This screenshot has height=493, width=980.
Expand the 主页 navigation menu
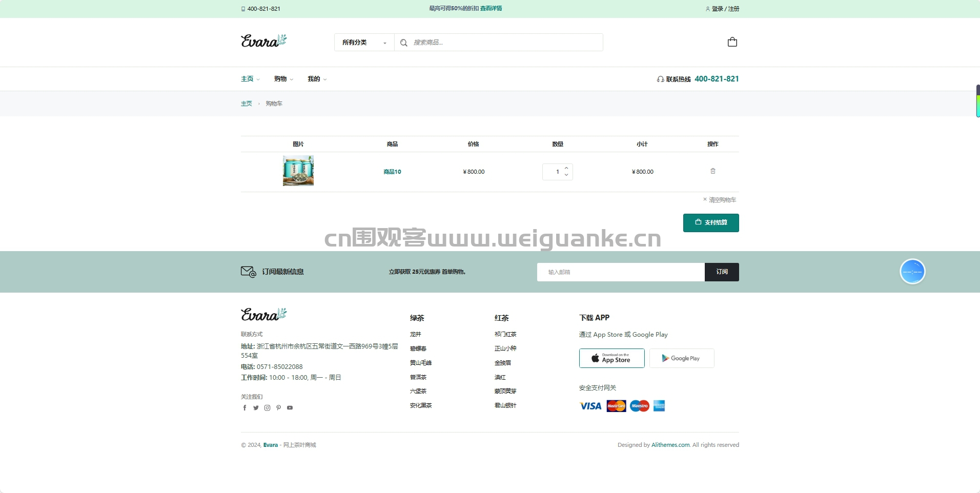250,79
